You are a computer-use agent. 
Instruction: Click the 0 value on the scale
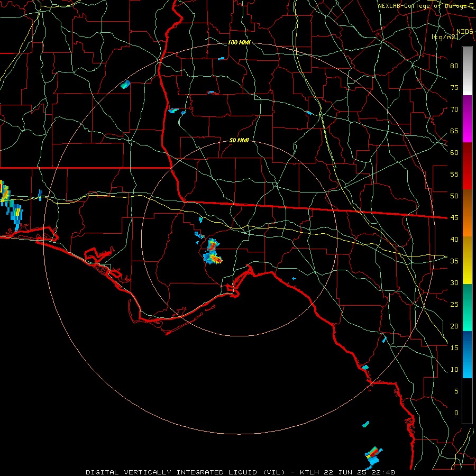[456, 413]
